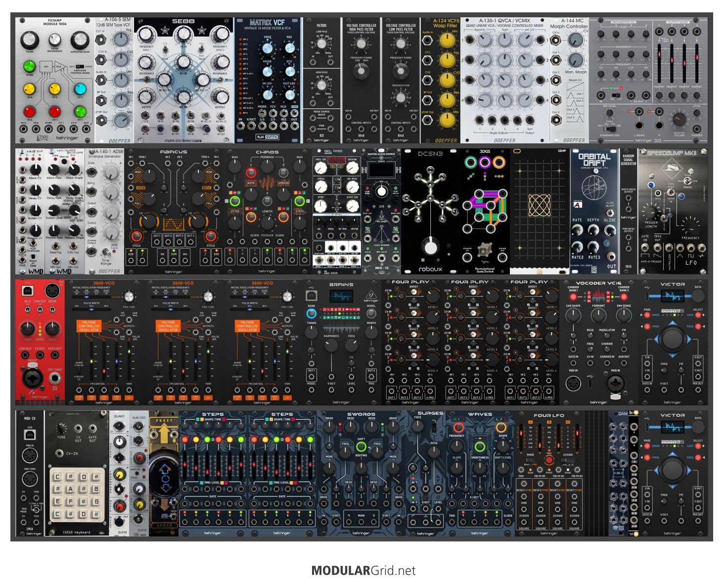The height and width of the screenshot is (581, 728).
Task: Click the red Rate button on Chaos
Action: point(251,173)
